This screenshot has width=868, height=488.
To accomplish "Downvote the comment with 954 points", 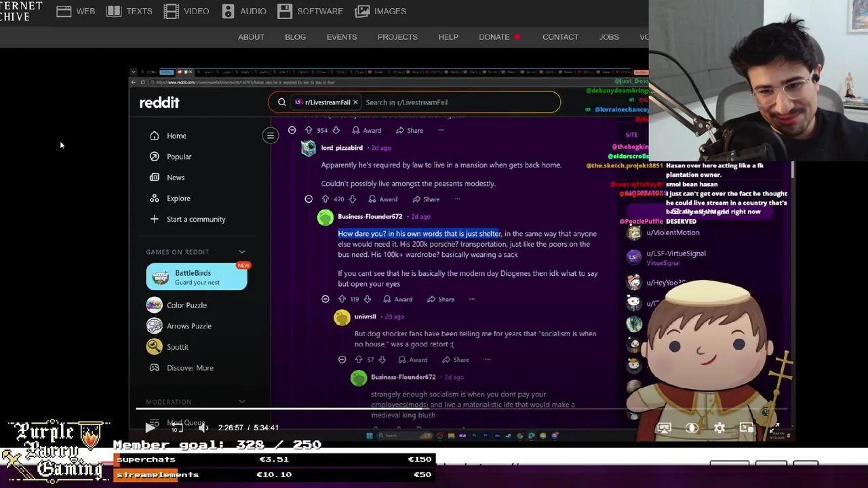I will [x=336, y=130].
